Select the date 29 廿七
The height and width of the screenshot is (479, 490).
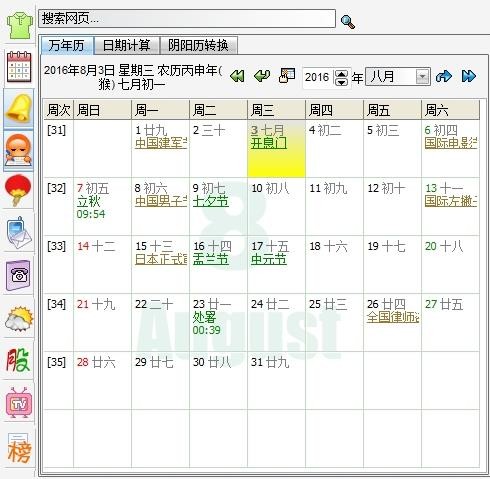coord(160,381)
